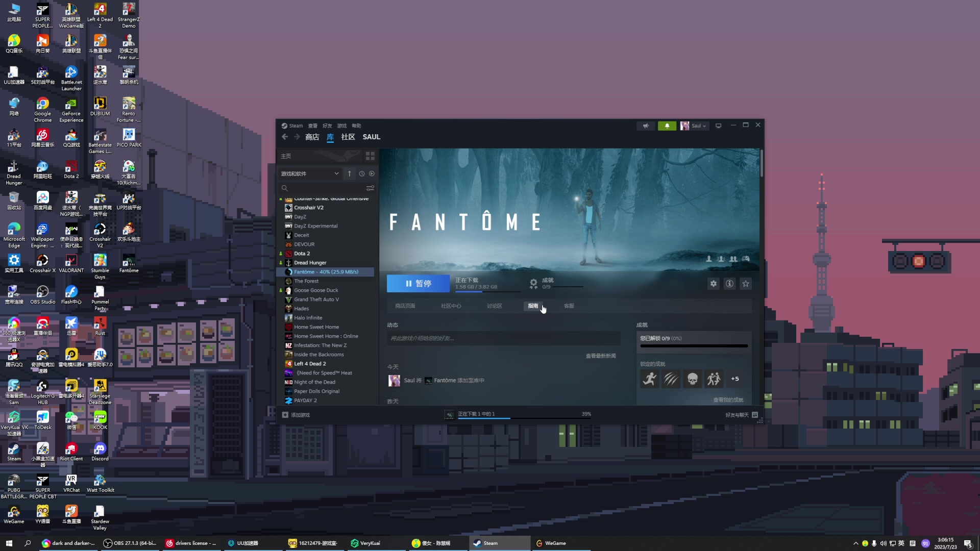This screenshot has width=980, height=551.
Task: Open OBS Studio desktop icon
Action: 43,294
